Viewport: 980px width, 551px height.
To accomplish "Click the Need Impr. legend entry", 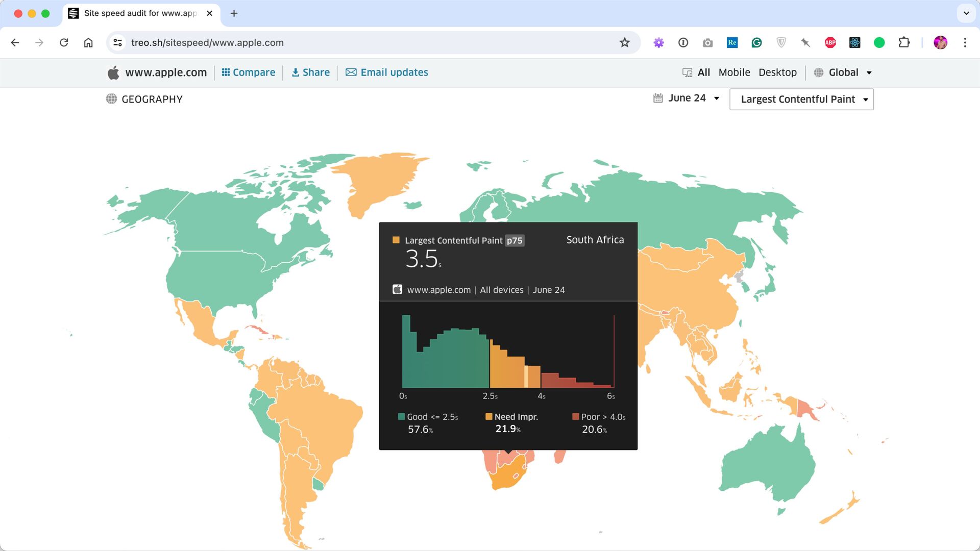I will click(511, 417).
